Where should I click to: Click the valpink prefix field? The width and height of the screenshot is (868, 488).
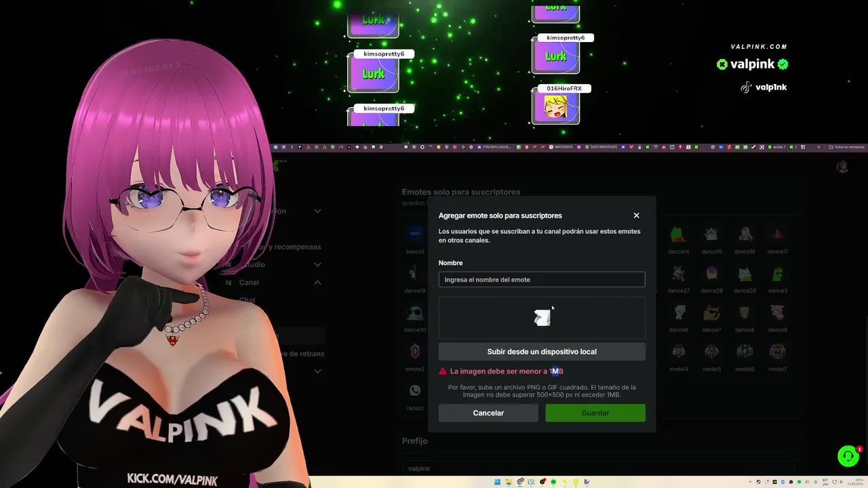(597, 468)
